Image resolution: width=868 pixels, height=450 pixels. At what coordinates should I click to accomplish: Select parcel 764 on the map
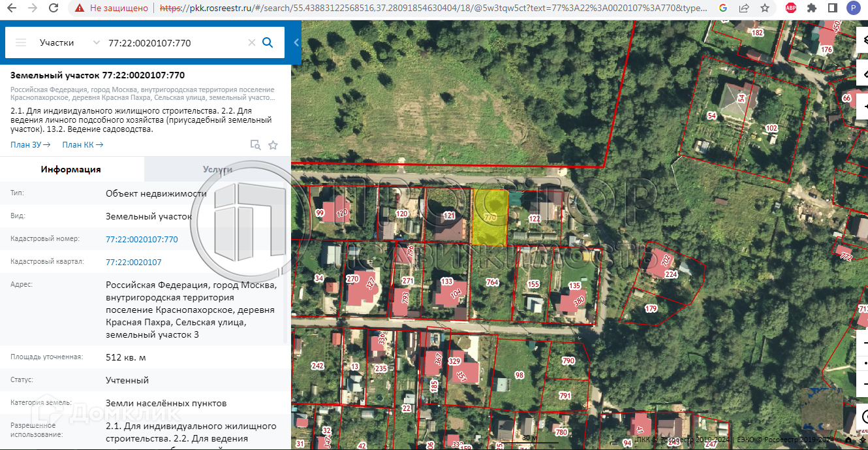point(492,282)
